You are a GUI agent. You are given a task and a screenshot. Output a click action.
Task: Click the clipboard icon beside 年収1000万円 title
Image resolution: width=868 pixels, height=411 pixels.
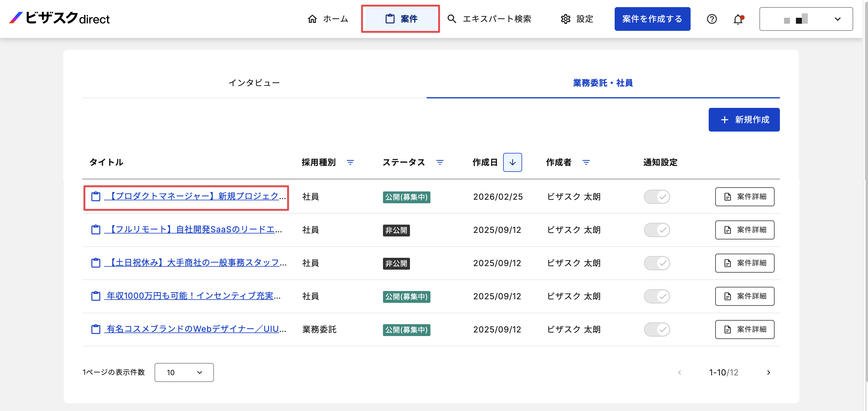coord(96,296)
